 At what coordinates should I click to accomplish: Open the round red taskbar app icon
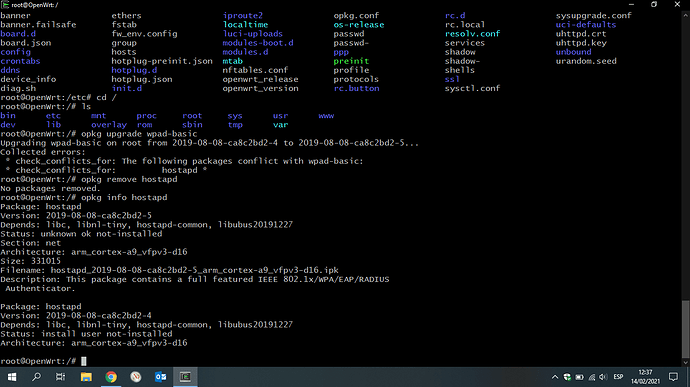click(x=136, y=377)
